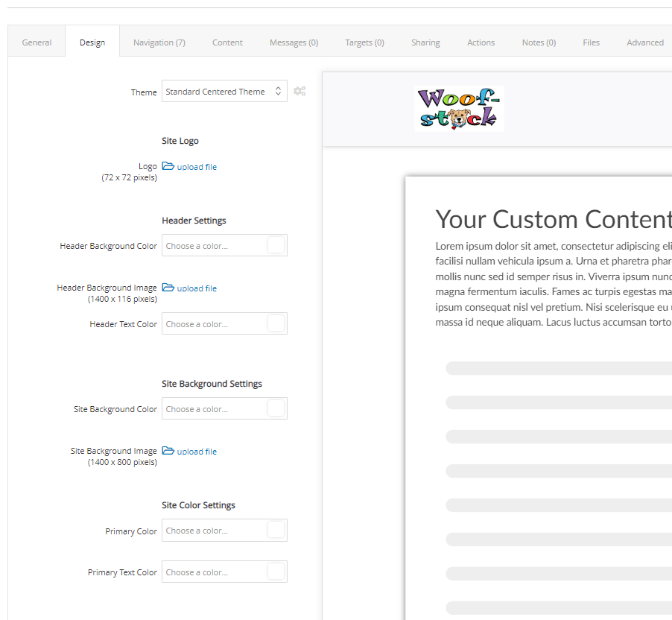This screenshot has width=672, height=620.
Task: Select the Sharing tab
Action: click(x=425, y=42)
